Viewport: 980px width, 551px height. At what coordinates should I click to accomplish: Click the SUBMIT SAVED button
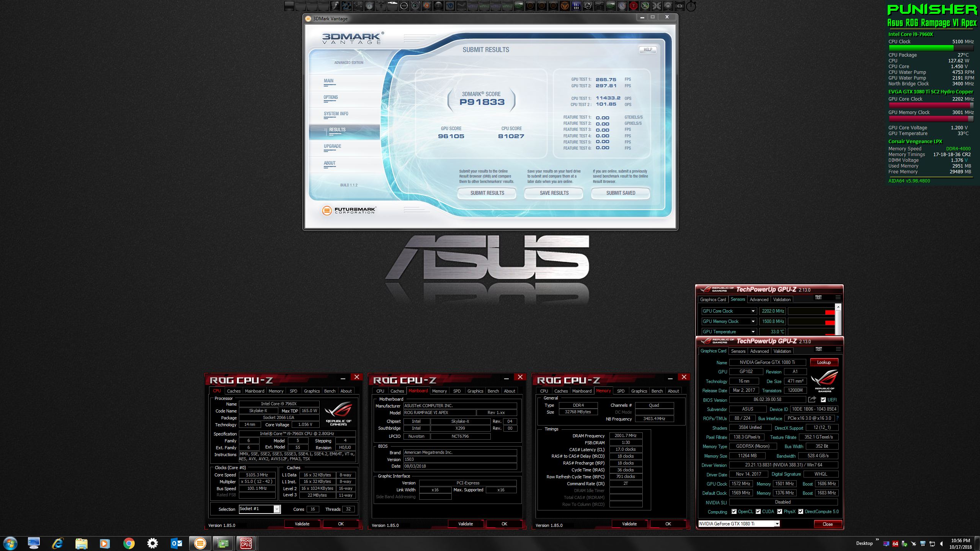621,193
